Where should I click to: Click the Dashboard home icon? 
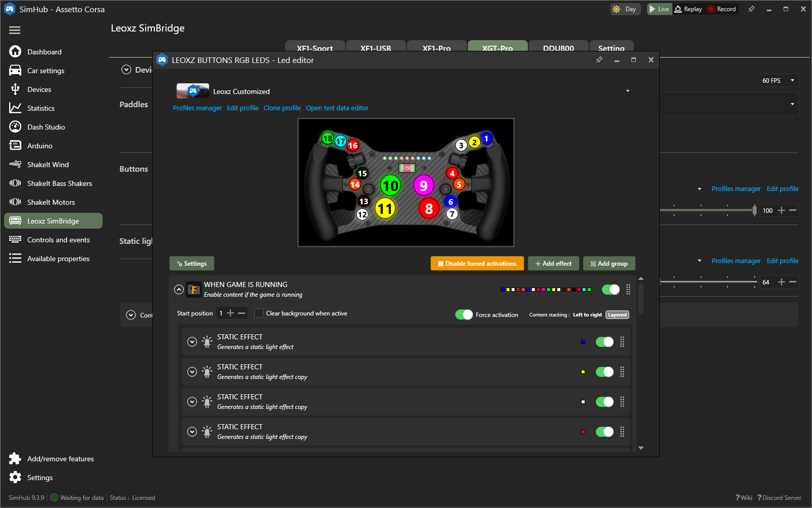click(x=15, y=52)
